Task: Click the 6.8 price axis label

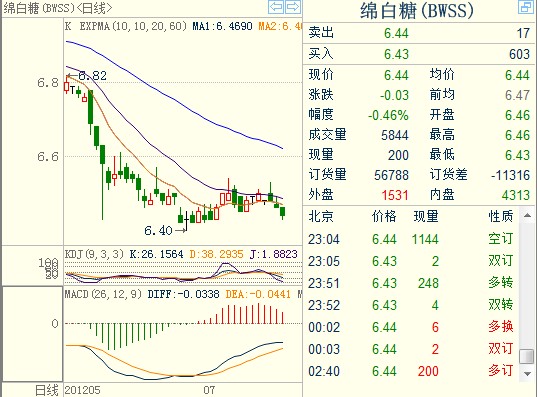Action: 48,83
